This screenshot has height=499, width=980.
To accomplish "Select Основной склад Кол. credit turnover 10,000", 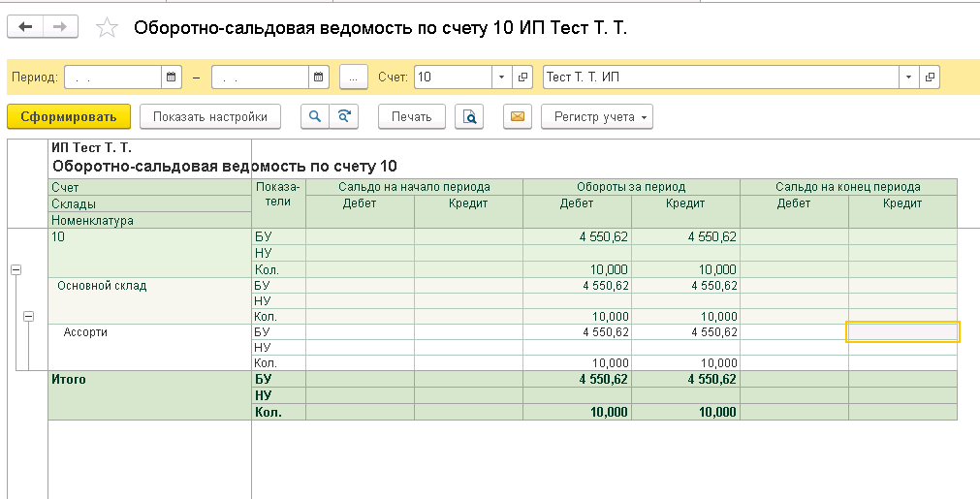I will (x=685, y=316).
